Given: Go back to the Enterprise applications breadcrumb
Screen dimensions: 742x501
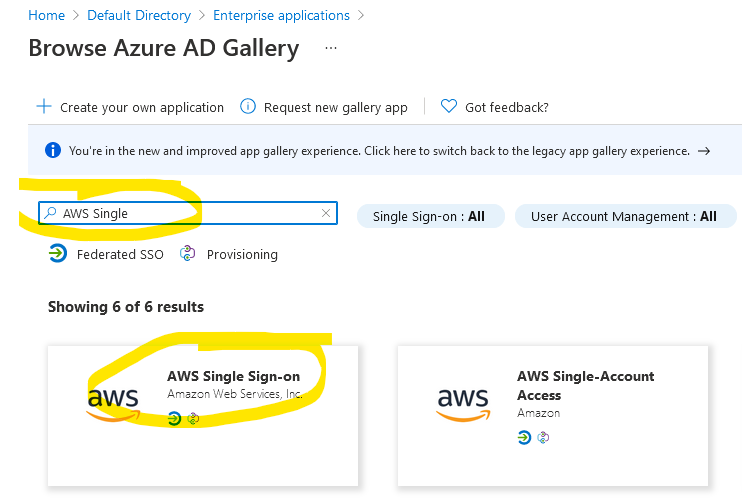Looking at the screenshot, I should (281, 15).
